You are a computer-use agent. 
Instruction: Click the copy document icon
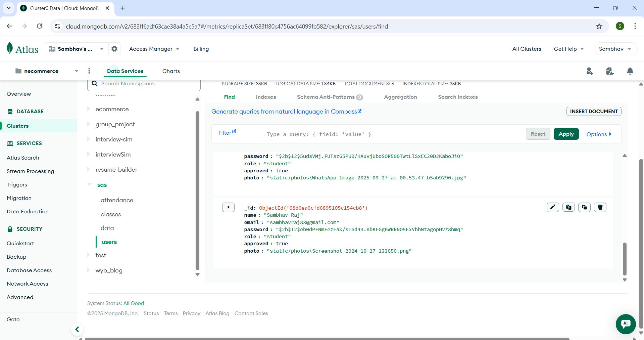pyautogui.click(x=568, y=207)
